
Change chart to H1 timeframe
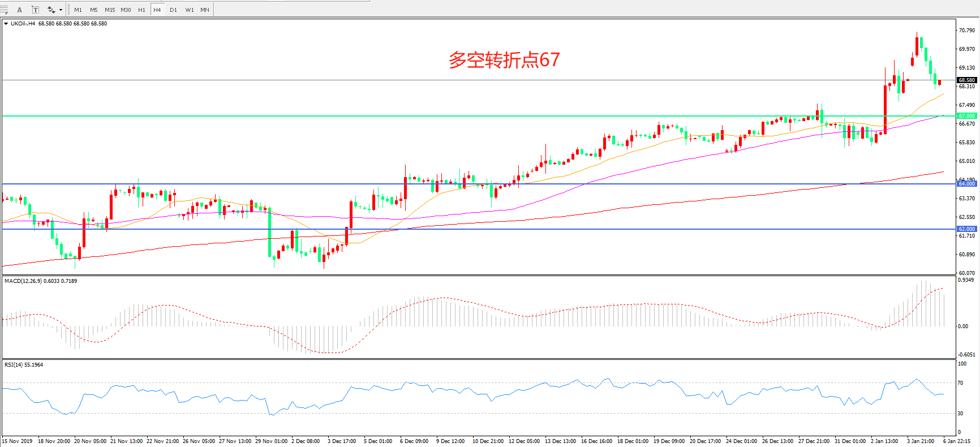[x=141, y=10]
